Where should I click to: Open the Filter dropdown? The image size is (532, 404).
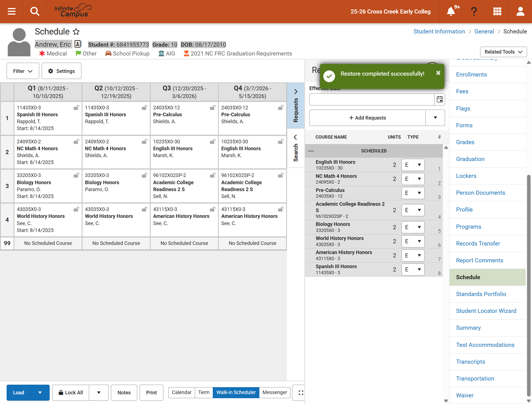pos(23,71)
